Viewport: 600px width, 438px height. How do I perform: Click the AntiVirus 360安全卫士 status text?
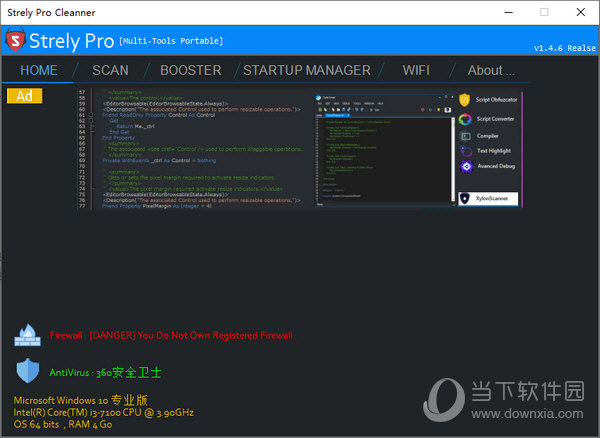[105, 373]
